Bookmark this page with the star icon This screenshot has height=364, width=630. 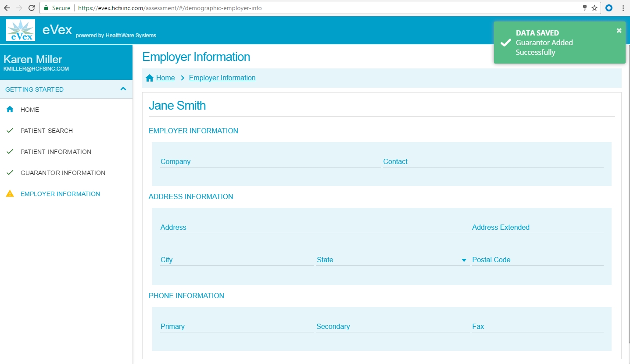coord(594,8)
